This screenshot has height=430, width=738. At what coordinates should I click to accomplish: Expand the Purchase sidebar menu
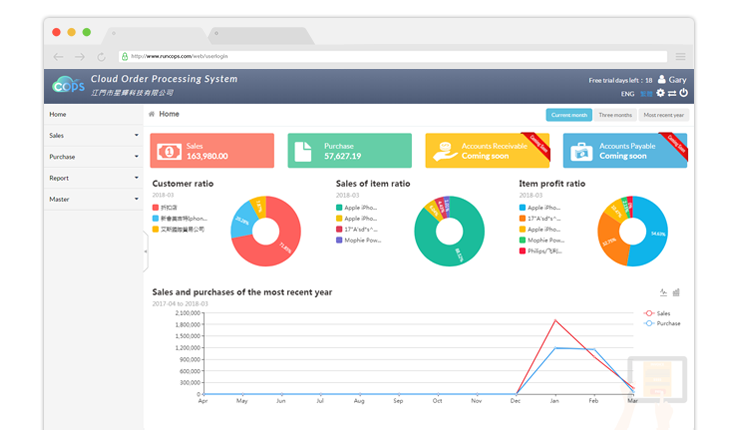94,157
